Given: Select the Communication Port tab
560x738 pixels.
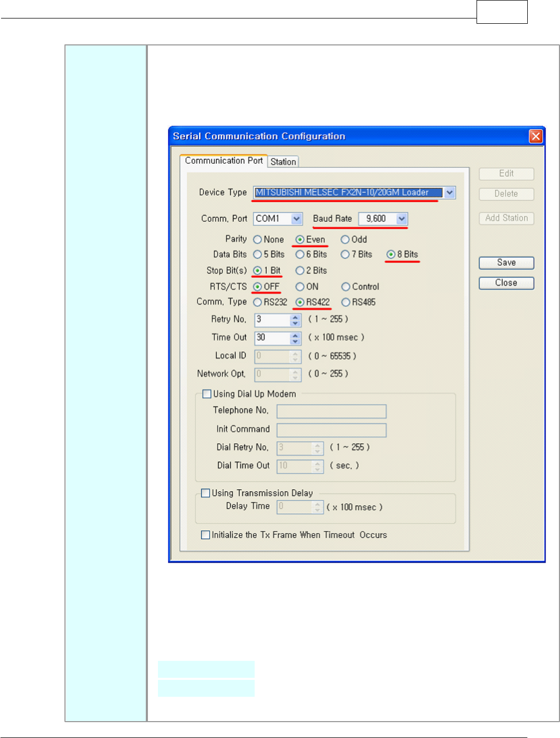Looking at the screenshot, I should coord(223,161).
